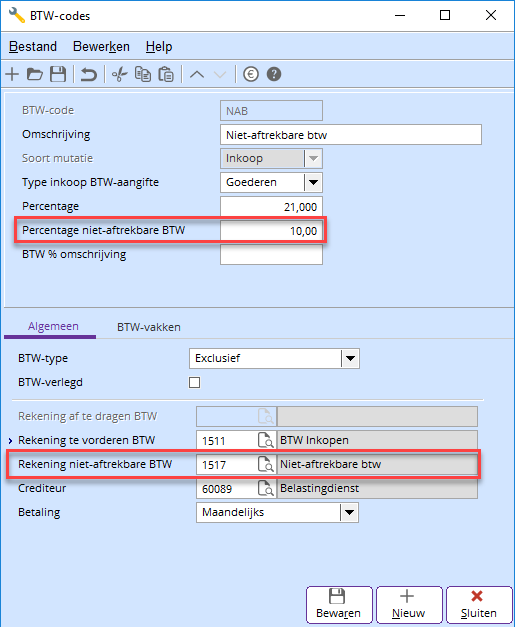Viewport: 515px width, 627px height.
Task: Click the Sluiten button
Action: click(479, 605)
